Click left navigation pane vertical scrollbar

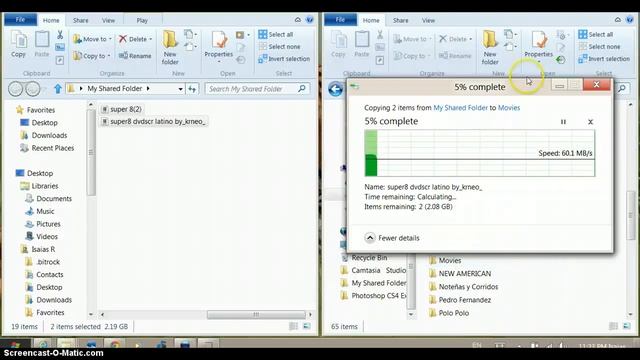tap(91, 153)
